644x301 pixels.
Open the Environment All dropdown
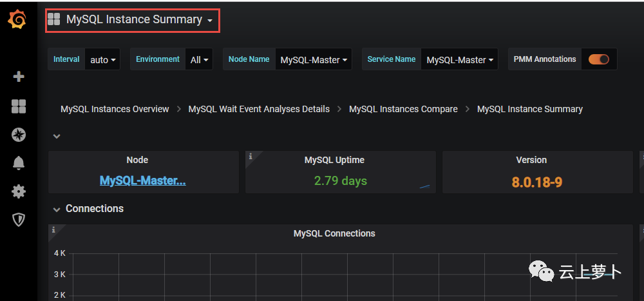click(x=199, y=59)
